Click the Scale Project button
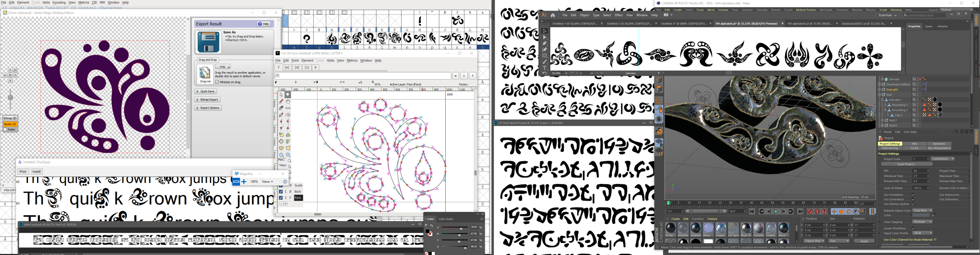The height and width of the screenshot is (255, 980). pos(906,164)
